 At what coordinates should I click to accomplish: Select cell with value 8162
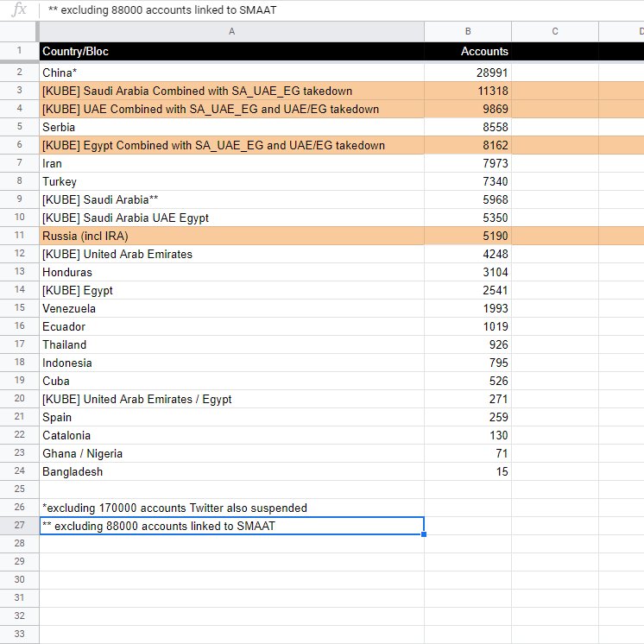(468, 145)
